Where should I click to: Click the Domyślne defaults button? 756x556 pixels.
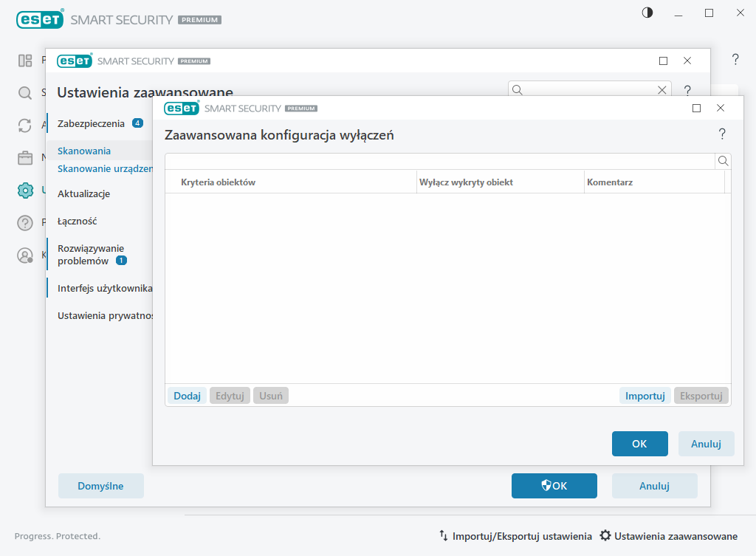pyautogui.click(x=100, y=486)
